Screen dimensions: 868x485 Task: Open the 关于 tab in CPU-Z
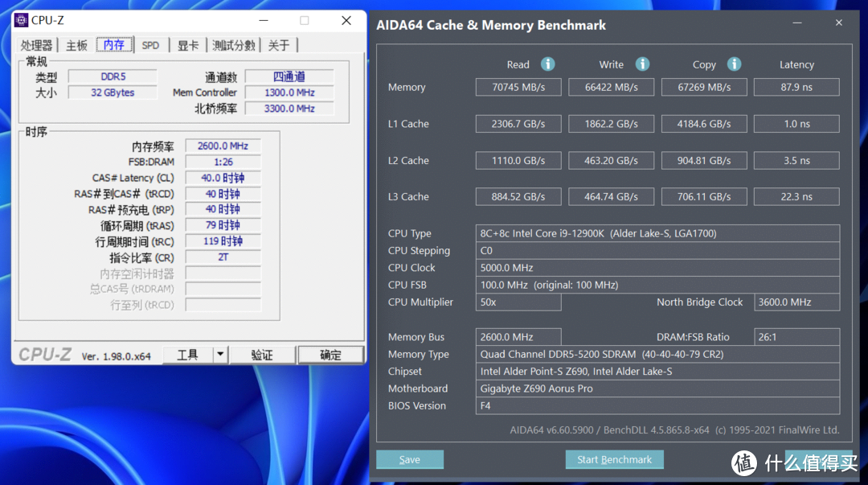click(x=279, y=45)
